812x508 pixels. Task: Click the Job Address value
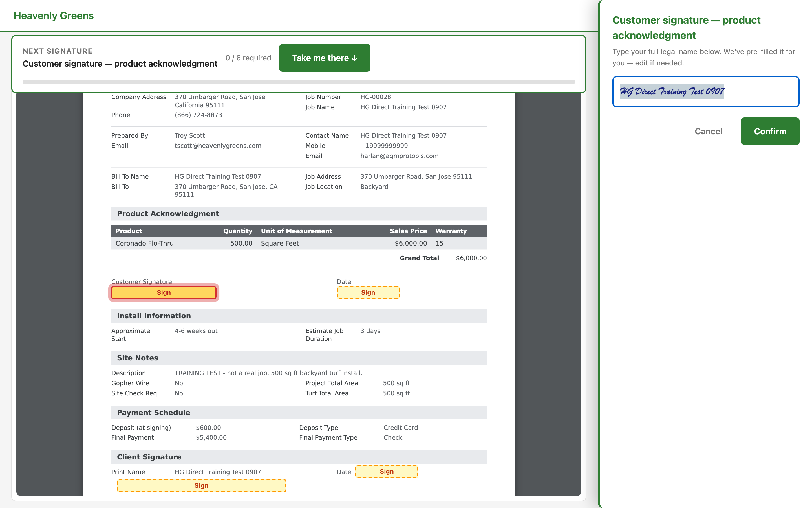416,176
